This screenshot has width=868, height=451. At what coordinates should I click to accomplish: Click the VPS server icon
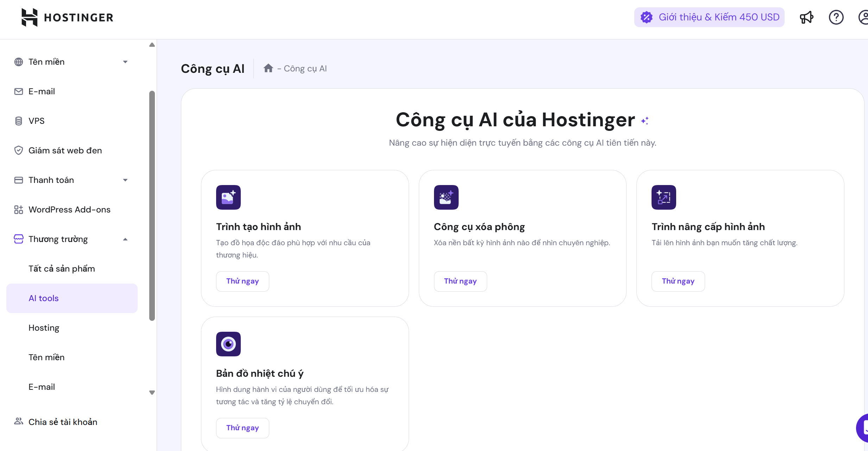point(19,121)
